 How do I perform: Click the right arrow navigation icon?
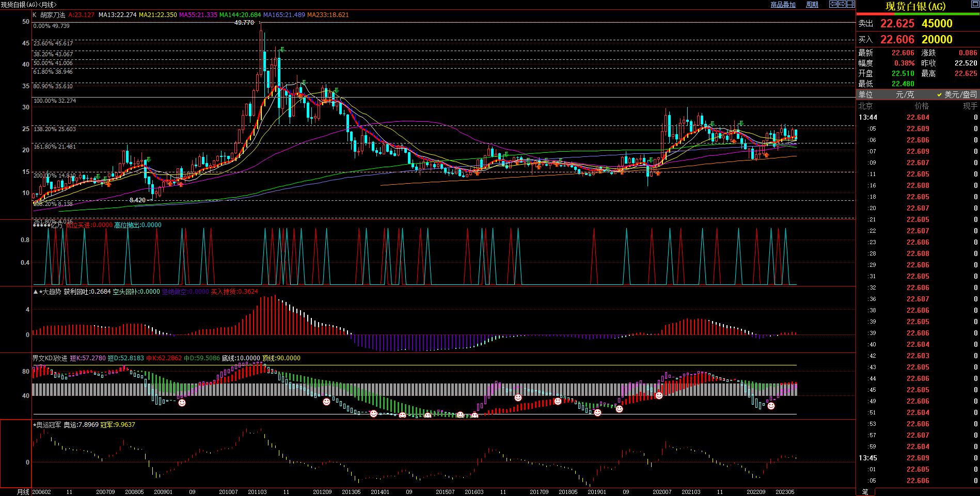(842, 4)
